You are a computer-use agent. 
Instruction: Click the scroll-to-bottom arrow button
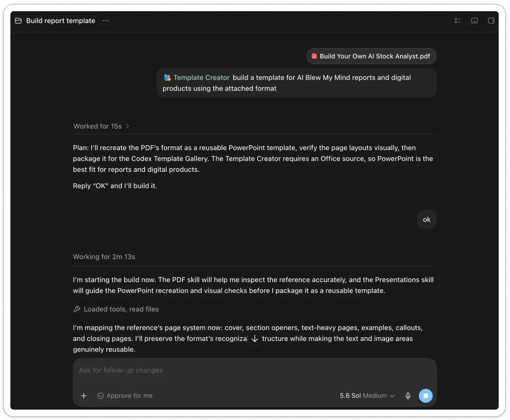[255, 339]
